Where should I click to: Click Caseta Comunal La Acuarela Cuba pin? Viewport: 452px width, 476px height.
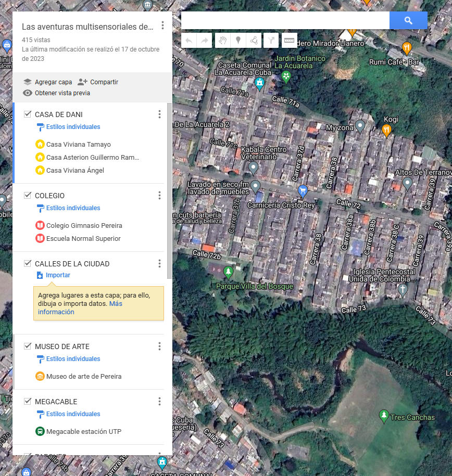pyautogui.click(x=259, y=84)
